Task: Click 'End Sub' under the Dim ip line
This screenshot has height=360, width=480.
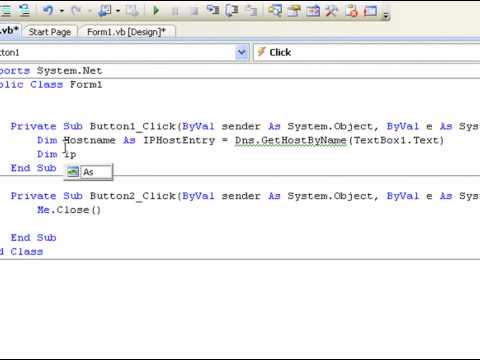Action: click(33, 168)
